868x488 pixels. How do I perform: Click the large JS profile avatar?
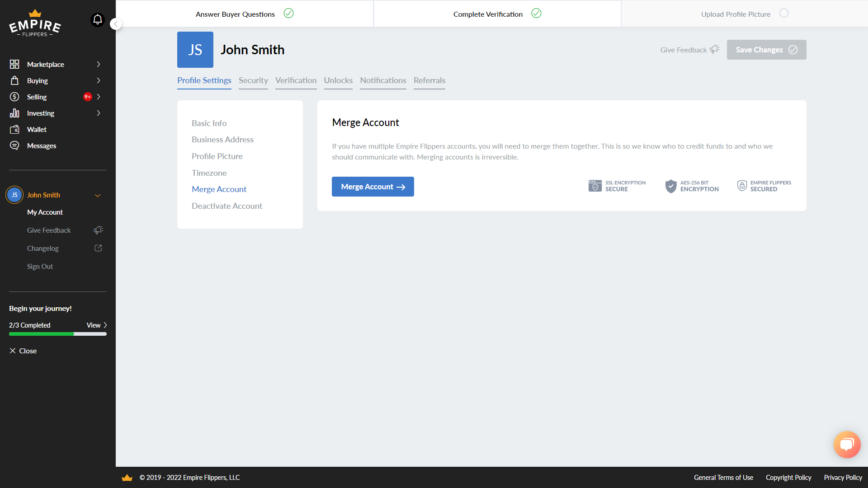point(195,50)
